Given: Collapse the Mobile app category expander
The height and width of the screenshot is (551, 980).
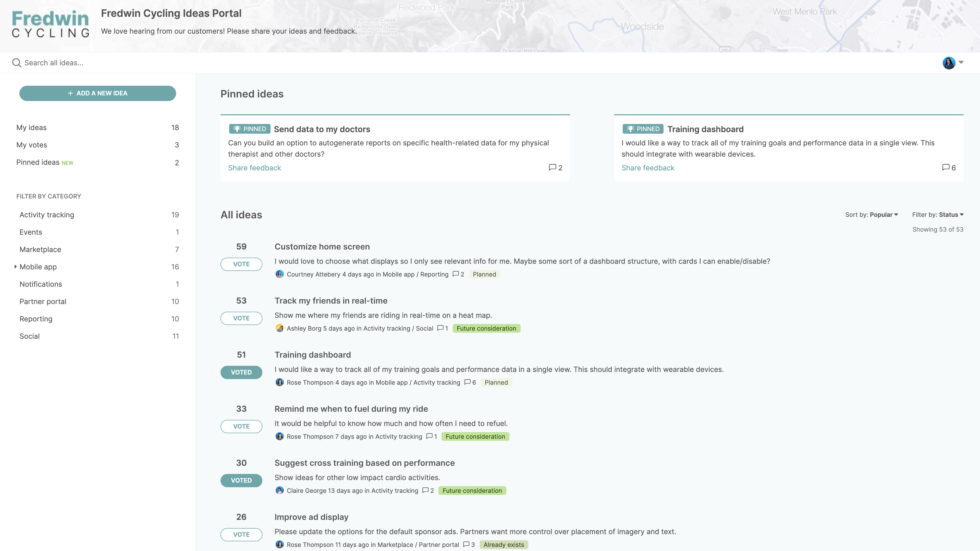Looking at the screenshot, I should 16,267.
